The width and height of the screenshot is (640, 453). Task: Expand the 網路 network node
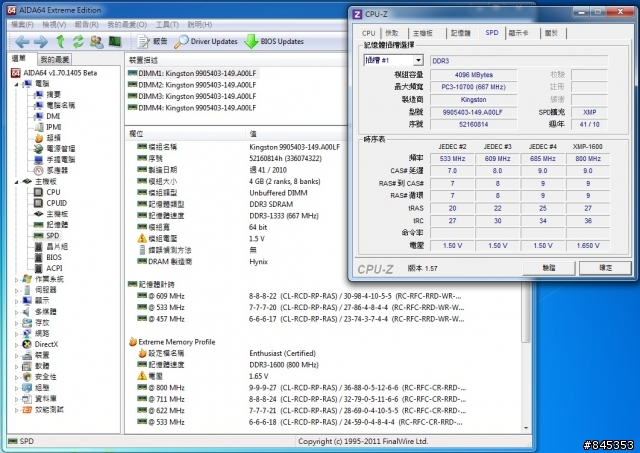click(17, 334)
